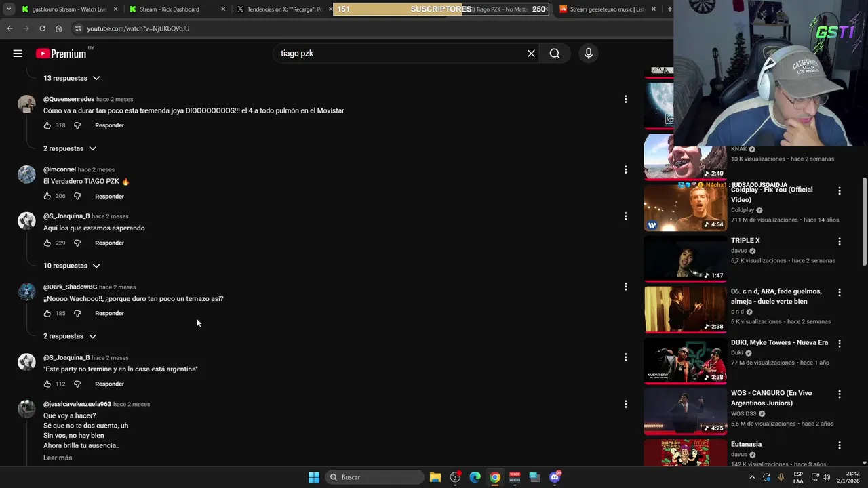This screenshot has height=488, width=868.
Task: Open the Coldplay Fix You thumbnail
Action: pos(685,207)
